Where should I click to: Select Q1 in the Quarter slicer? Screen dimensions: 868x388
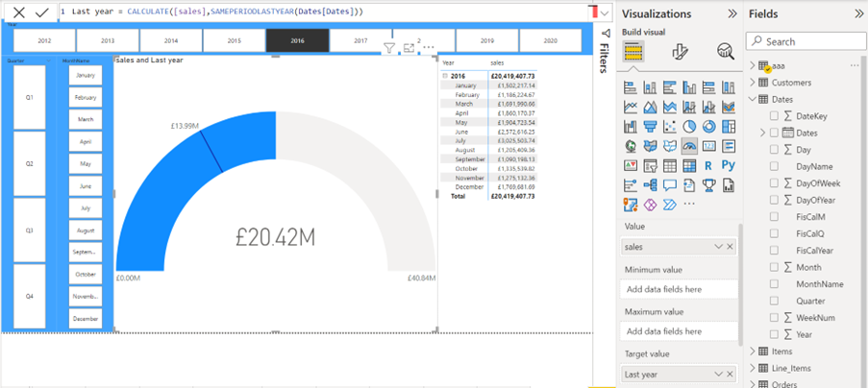click(30, 97)
